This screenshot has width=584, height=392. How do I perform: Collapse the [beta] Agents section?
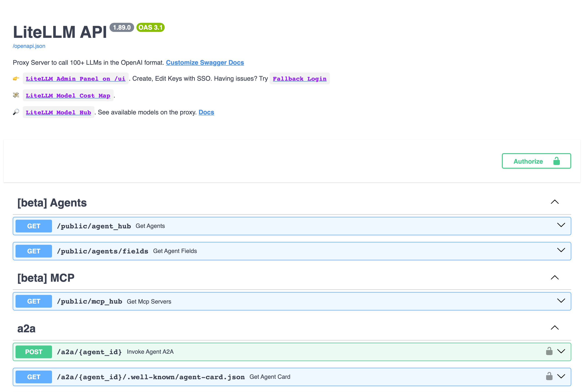click(x=555, y=202)
